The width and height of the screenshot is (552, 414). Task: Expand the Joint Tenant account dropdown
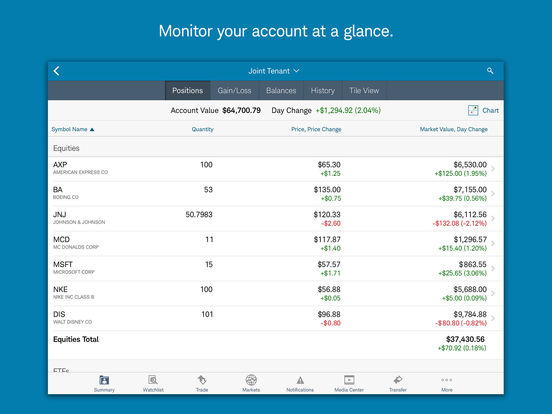click(274, 71)
